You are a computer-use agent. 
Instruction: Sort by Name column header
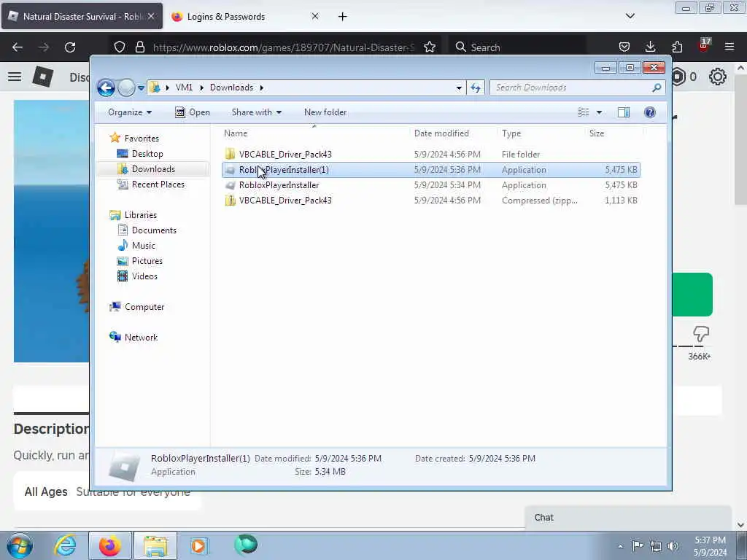tap(314, 133)
